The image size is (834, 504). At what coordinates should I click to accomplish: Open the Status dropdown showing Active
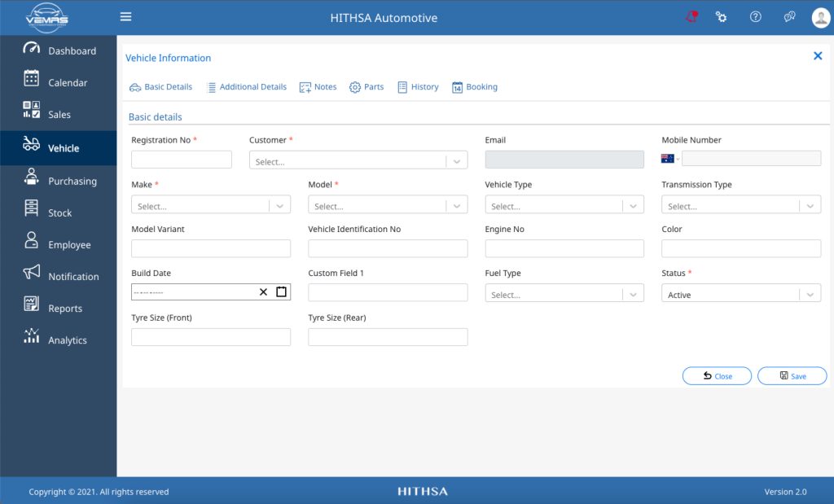[x=741, y=293]
